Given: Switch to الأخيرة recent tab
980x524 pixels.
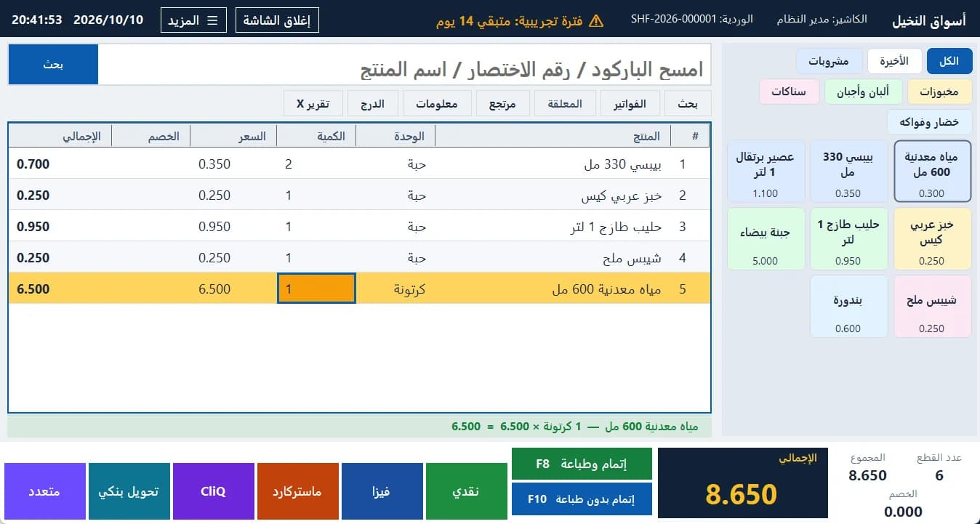Looking at the screenshot, I should pyautogui.click(x=894, y=62).
